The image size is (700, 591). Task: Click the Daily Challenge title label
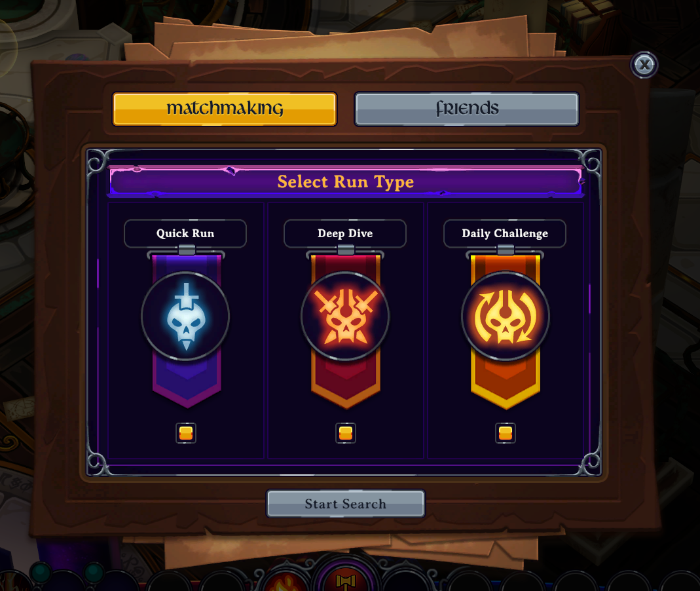pos(505,233)
